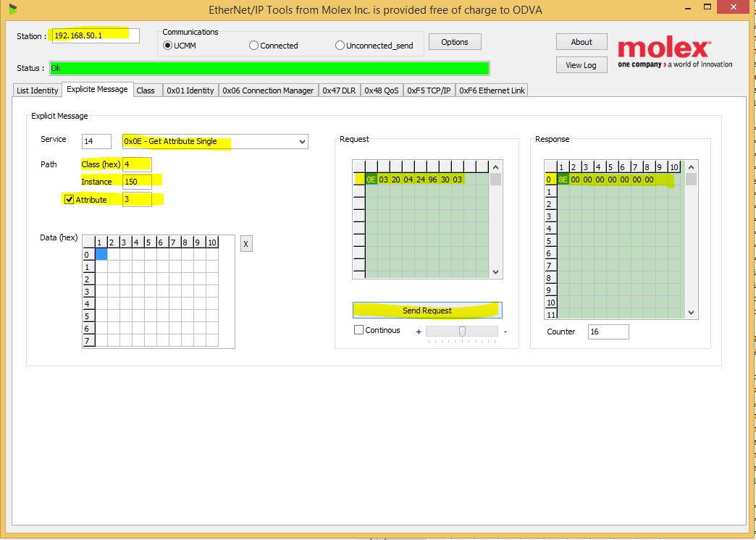The width and height of the screenshot is (756, 540).
Task: Click the Send Request button
Action: (x=427, y=311)
